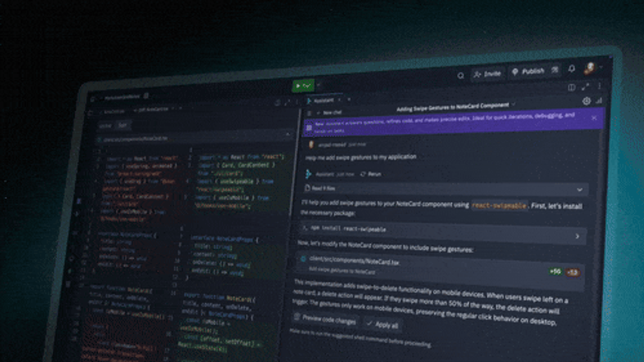
Task: Open the Assistant settings gear
Action: pos(586,101)
